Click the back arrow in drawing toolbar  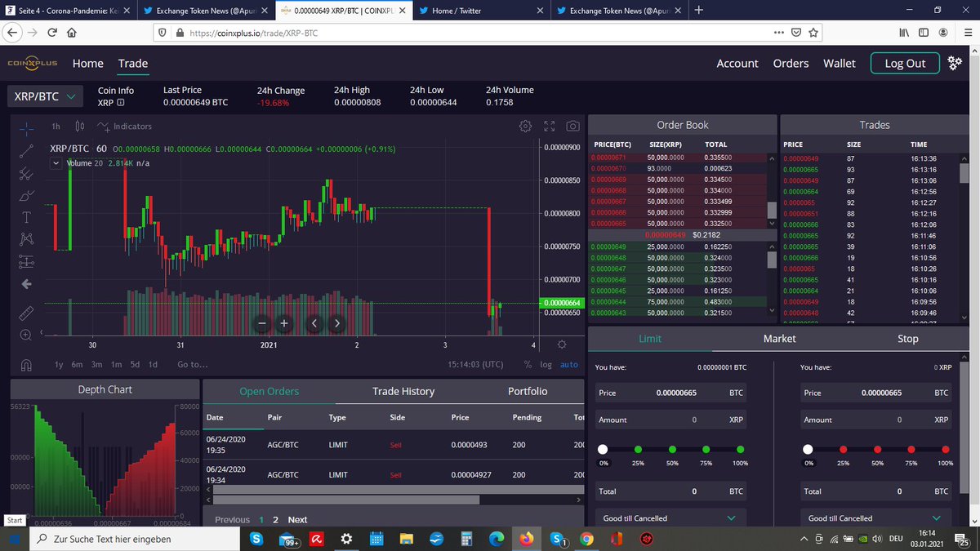click(26, 284)
